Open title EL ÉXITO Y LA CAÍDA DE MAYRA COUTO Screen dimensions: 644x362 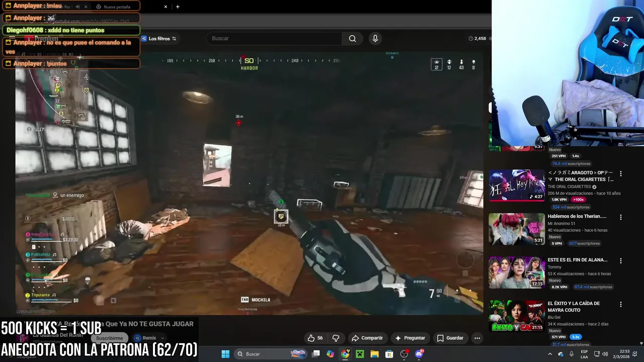click(574, 307)
